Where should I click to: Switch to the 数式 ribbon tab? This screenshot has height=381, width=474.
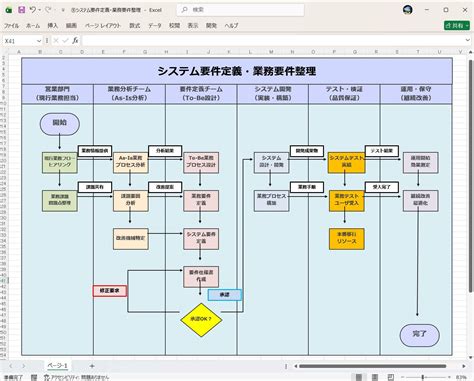135,26
